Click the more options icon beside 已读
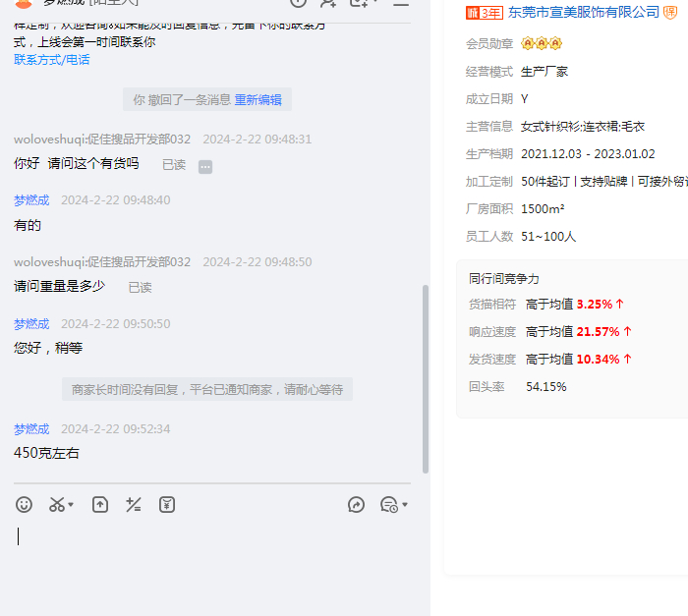The width and height of the screenshot is (688, 616). click(205, 166)
